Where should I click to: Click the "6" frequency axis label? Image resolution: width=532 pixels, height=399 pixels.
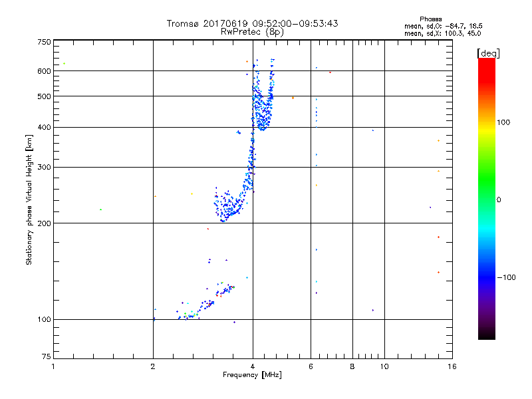coord(311,366)
